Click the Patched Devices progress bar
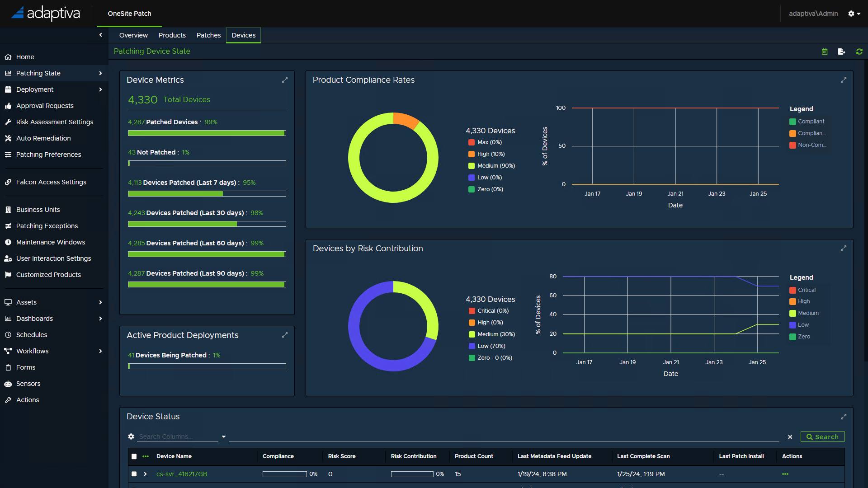868x488 pixels. click(207, 133)
